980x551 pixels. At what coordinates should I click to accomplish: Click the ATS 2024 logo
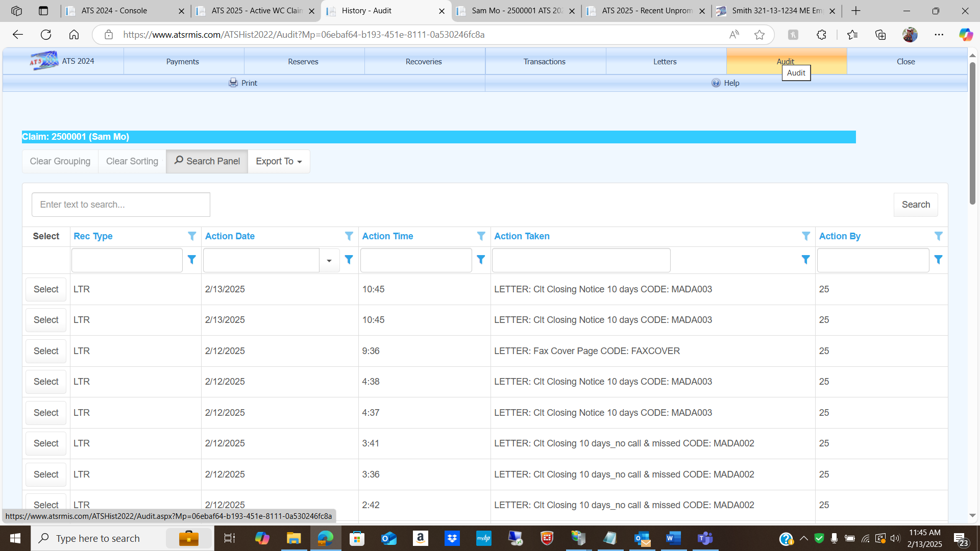tap(44, 61)
